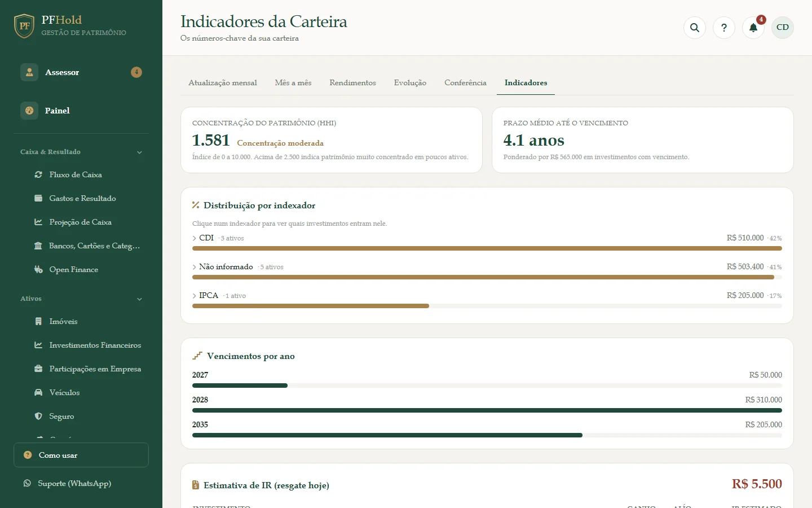Switch to Atualização mensal tab
The image size is (812, 508).
(x=223, y=83)
